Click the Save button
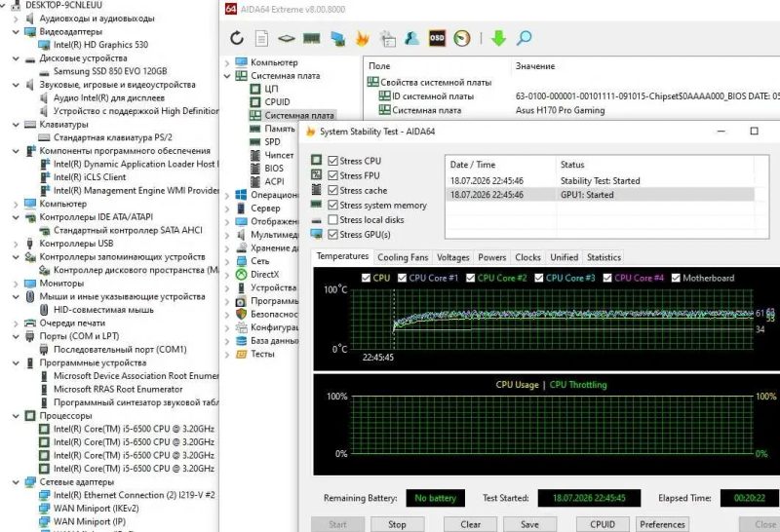780x532 pixels. coord(529,524)
